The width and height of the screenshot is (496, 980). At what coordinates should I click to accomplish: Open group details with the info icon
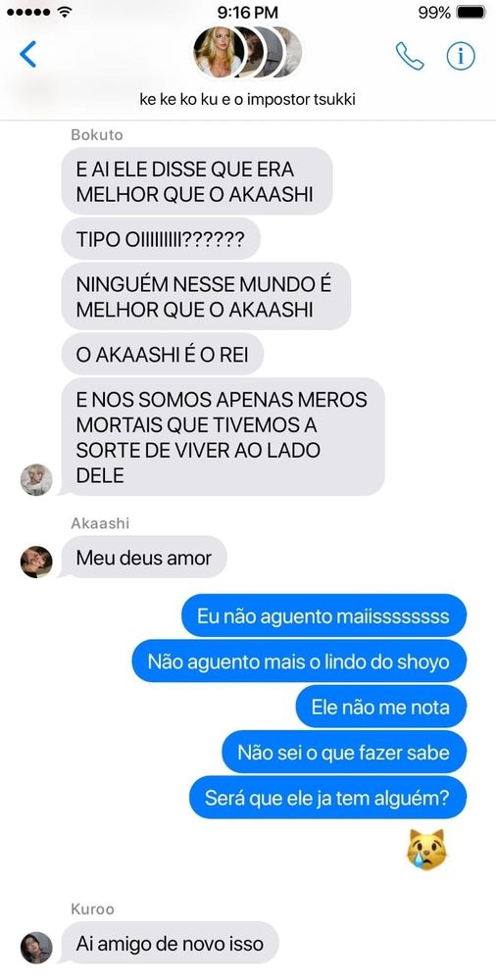coord(461,56)
